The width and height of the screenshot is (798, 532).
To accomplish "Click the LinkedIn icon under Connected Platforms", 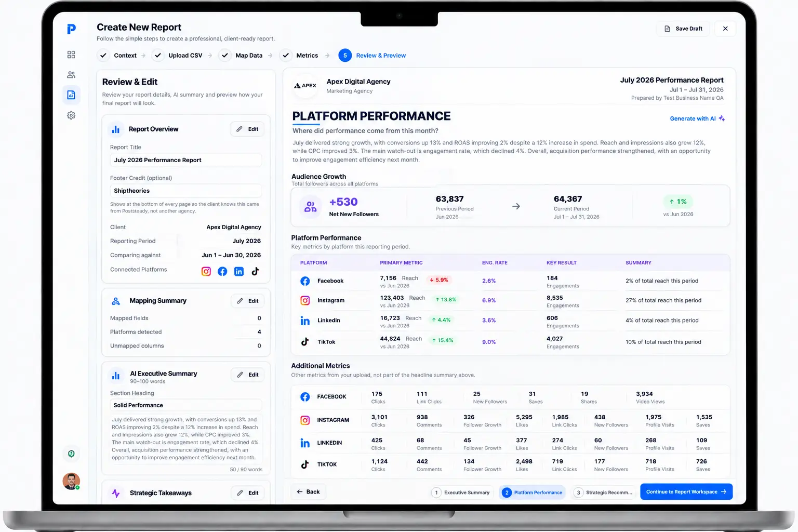I will click(239, 271).
